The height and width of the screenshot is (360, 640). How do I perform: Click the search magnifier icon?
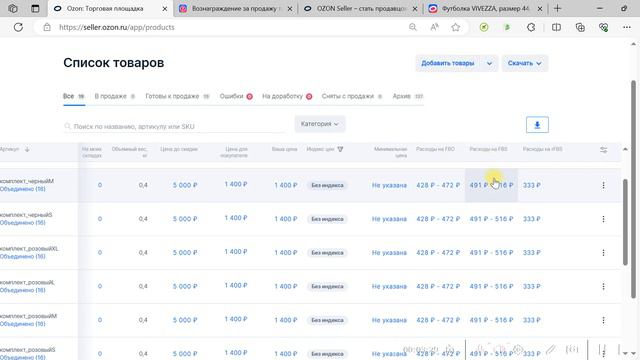68,127
